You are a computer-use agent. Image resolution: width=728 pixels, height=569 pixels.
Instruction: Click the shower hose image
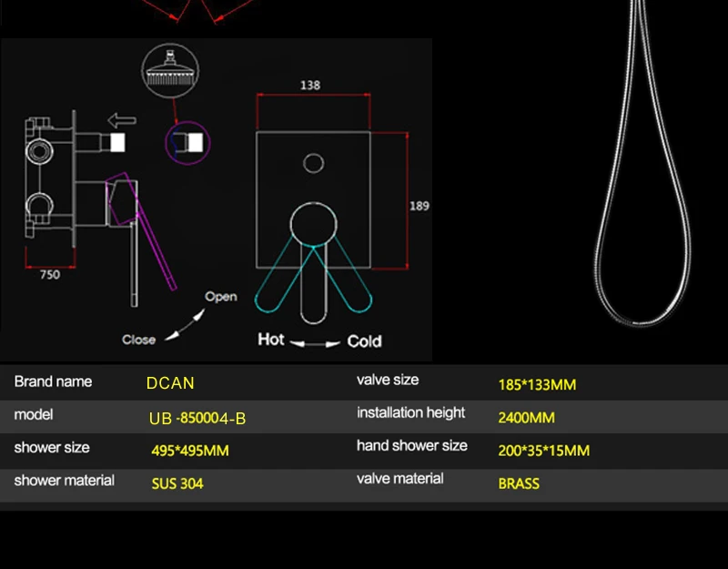643,163
